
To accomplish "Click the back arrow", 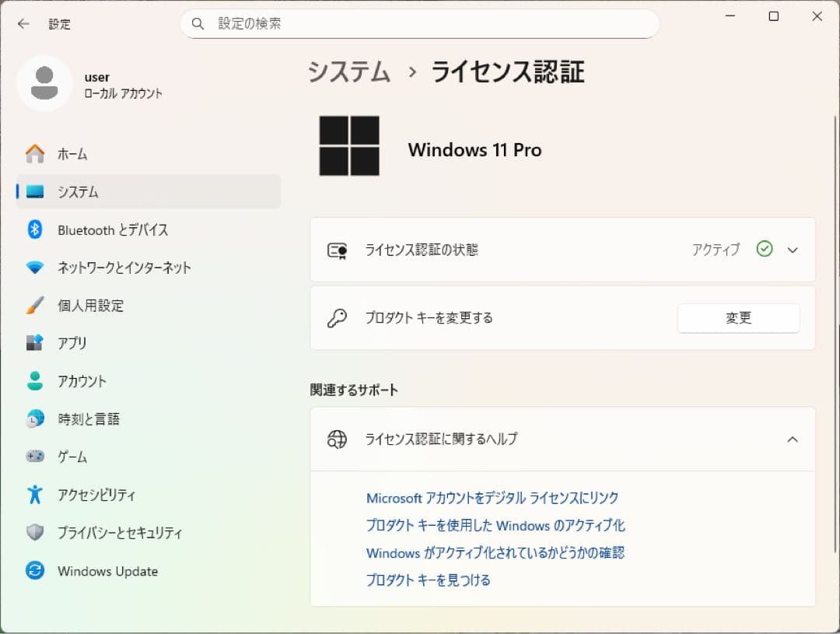I will pos(19,24).
